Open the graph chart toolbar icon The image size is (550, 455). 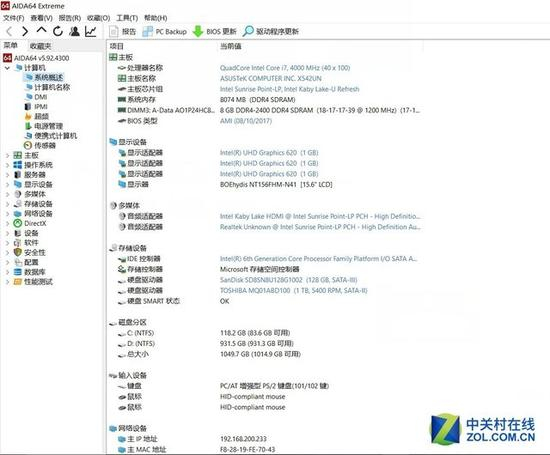coord(90,32)
